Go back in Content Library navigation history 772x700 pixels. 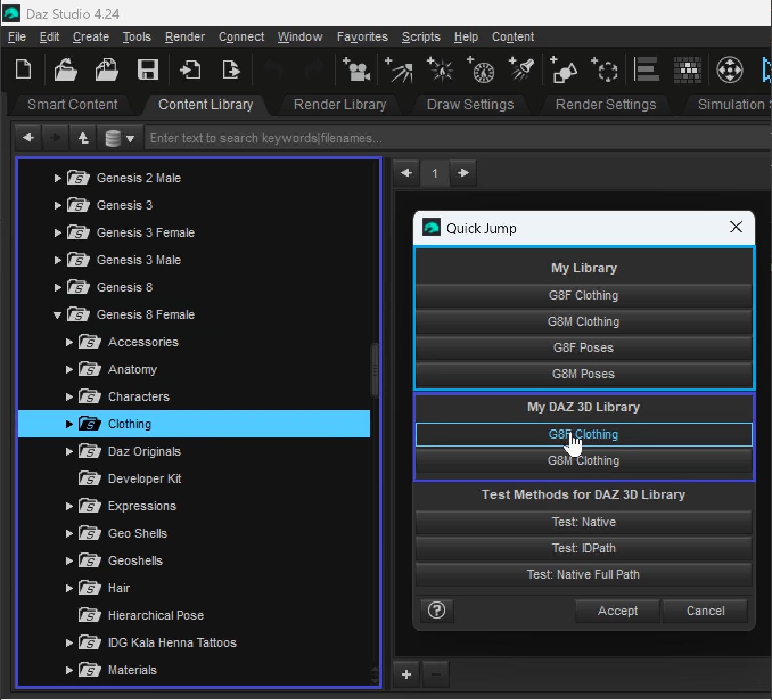tap(28, 138)
